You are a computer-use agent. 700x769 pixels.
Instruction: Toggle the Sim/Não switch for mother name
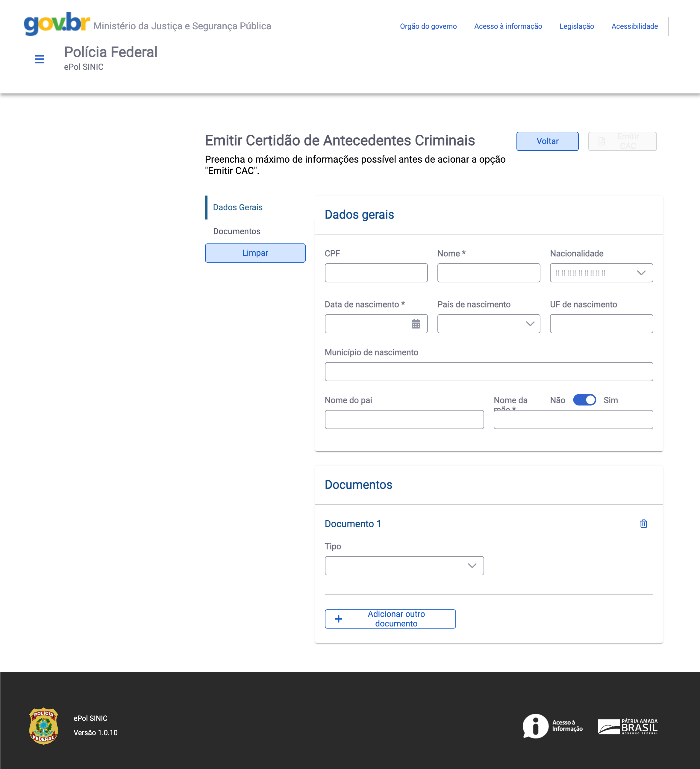(x=584, y=400)
